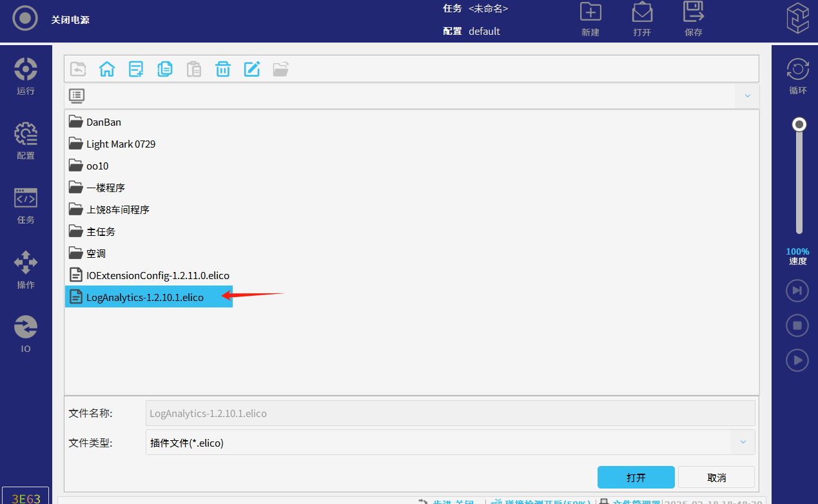
Task: Click the 保存 save icon
Action: (x=694, y=19)
